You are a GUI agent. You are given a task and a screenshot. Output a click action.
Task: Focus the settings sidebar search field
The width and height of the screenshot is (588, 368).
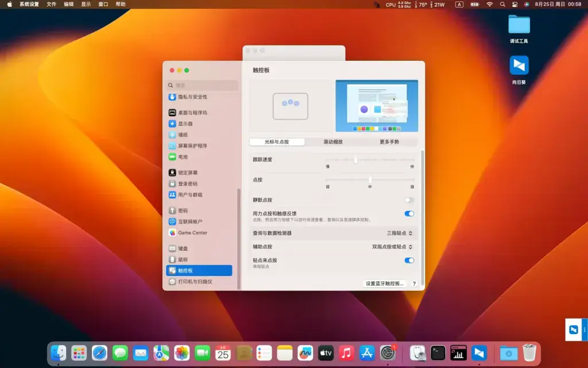(202, 85)
